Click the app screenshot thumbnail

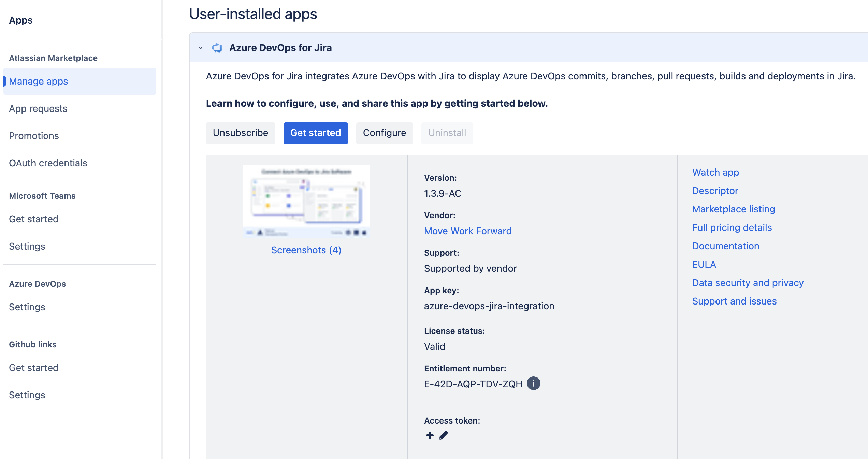click(306, 201)
